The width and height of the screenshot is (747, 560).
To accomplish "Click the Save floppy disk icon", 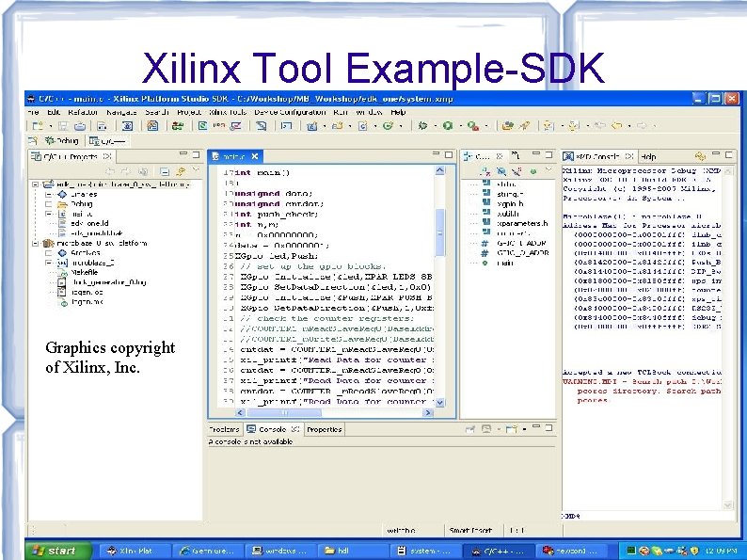I will [63, 126].
